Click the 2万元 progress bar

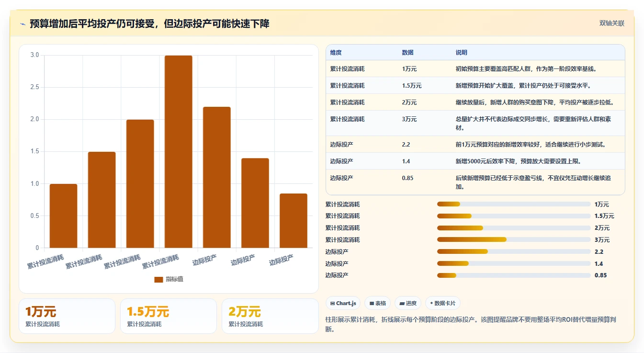[514, 228]
